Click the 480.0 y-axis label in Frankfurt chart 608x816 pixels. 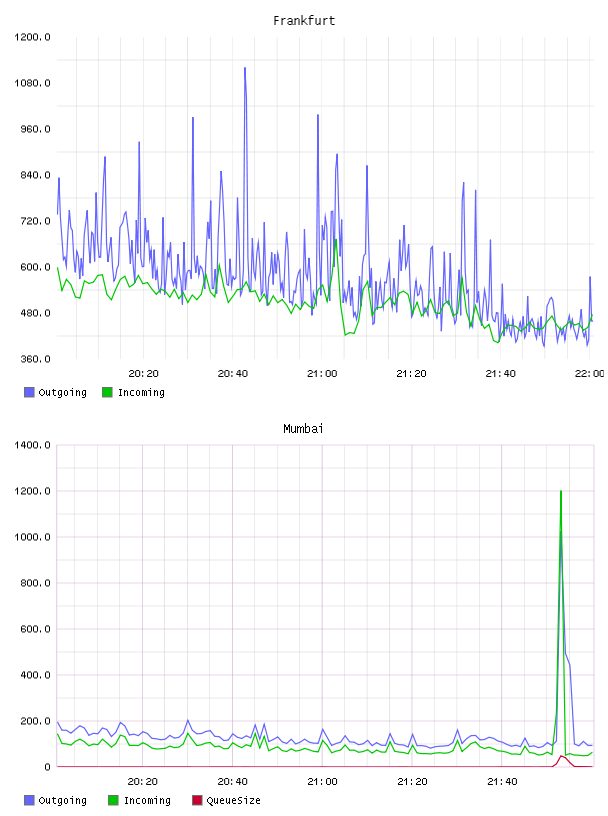[35, 313]
